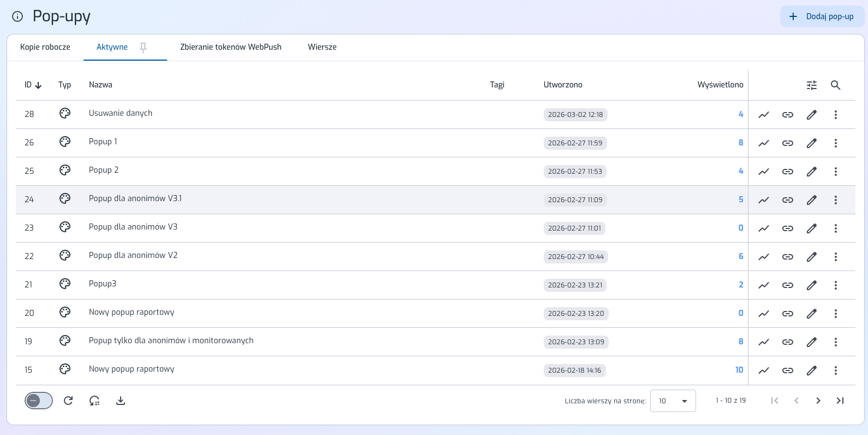The image size is (868, 435).
Task: Click the refresh table icon
Action: coord(68,401)
